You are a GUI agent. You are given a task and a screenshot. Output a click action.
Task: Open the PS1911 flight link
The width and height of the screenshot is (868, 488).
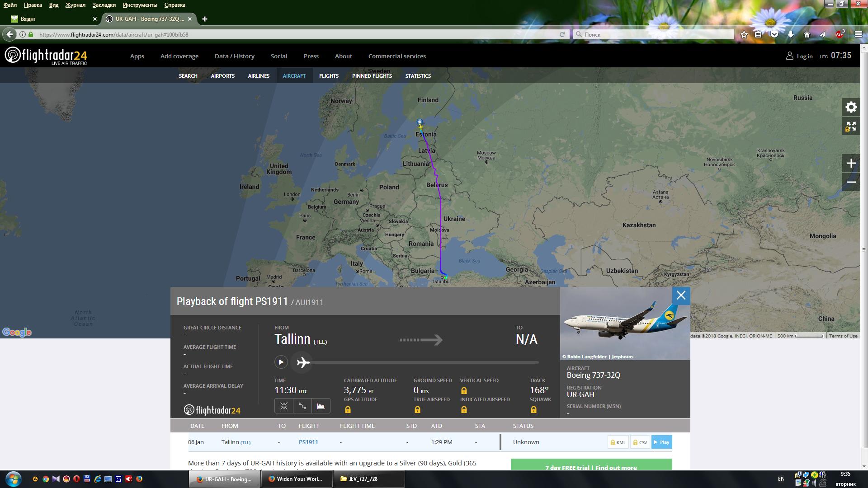pos(308,442)
